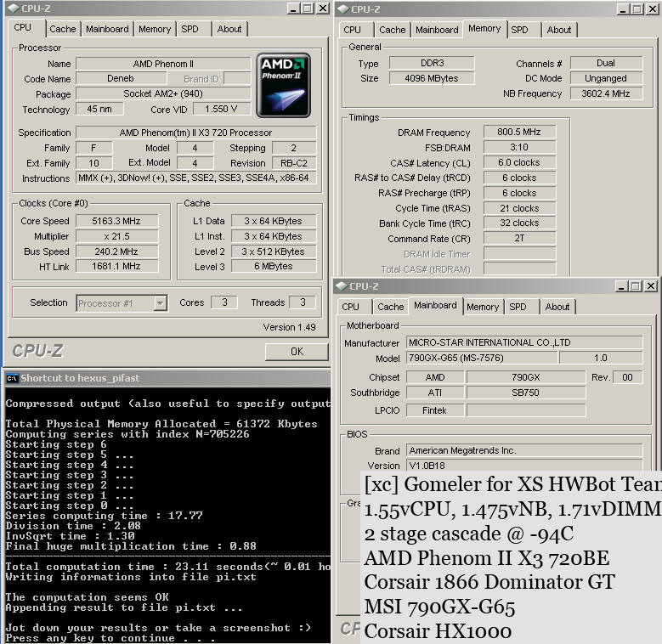Click the Instructions field listing MMX SSE
662x644 pixels.
[x=196, y=178]
